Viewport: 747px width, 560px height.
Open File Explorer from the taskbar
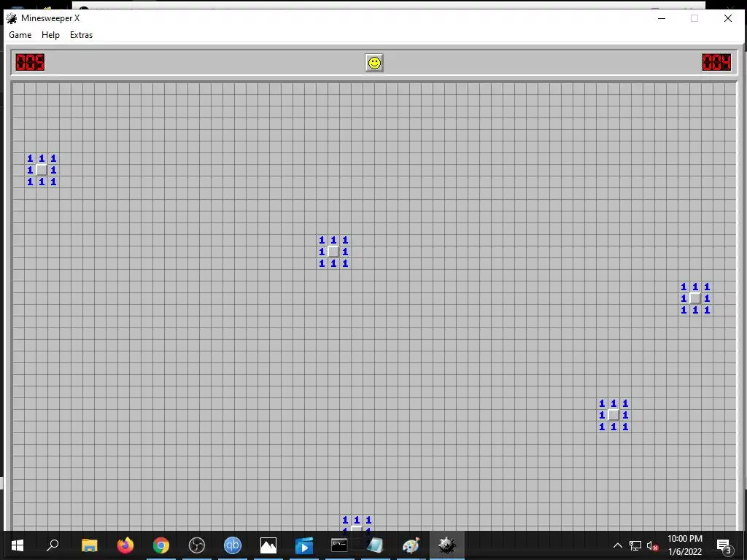(x=89, y=545)
